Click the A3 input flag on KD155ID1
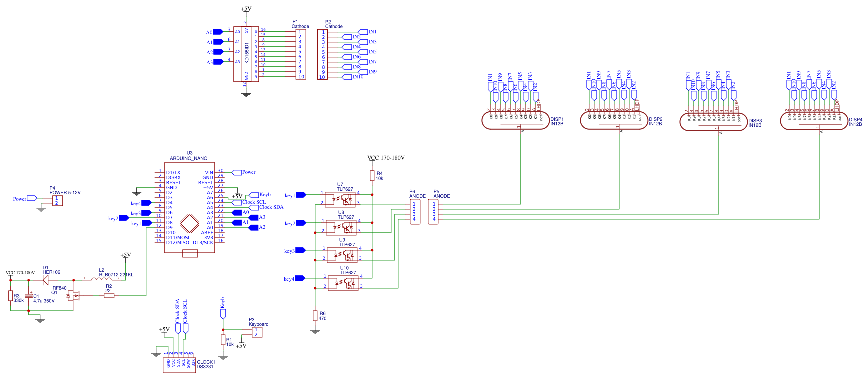868x378 pixels. [215, 62]
